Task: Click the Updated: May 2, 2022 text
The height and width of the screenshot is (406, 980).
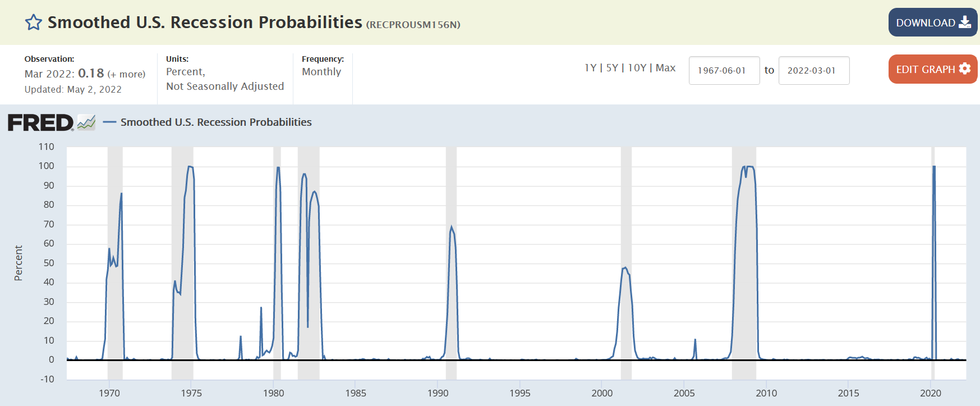Action: tap(73, 89)
